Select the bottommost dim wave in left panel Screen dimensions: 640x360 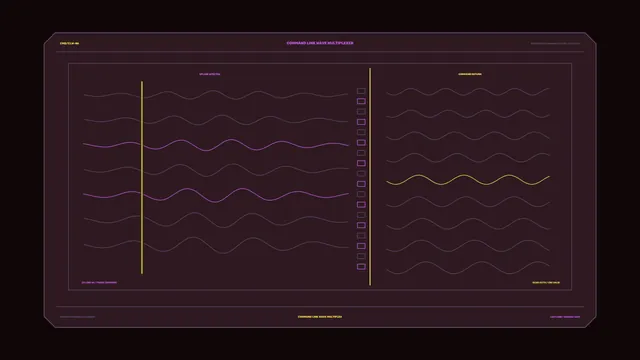point(216,245)
